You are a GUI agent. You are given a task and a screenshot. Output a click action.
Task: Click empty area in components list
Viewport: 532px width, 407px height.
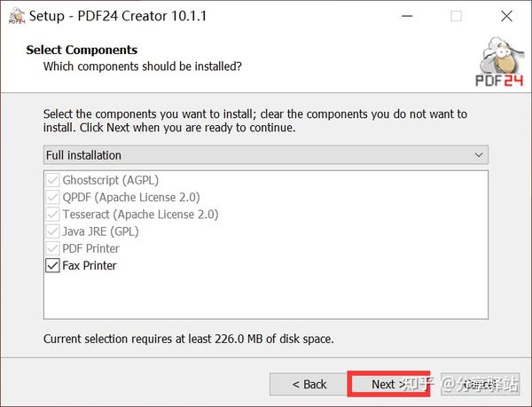click(x=266, y=297)
